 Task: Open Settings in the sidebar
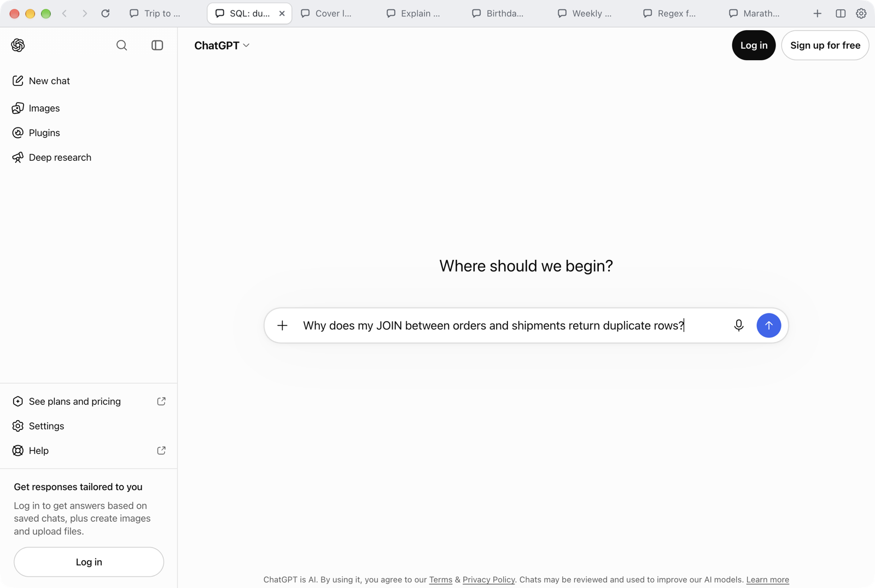(x=89, y=426)
